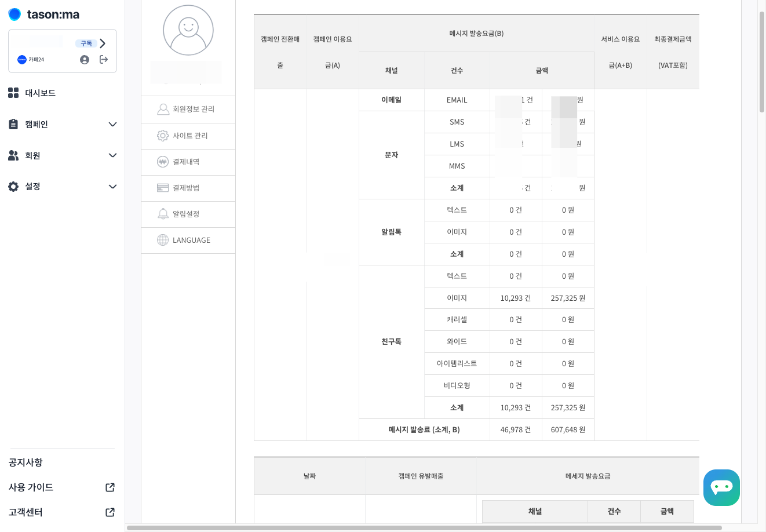
Task: Click the 결제내역 won icon
Action: click(x=163, y=162)
